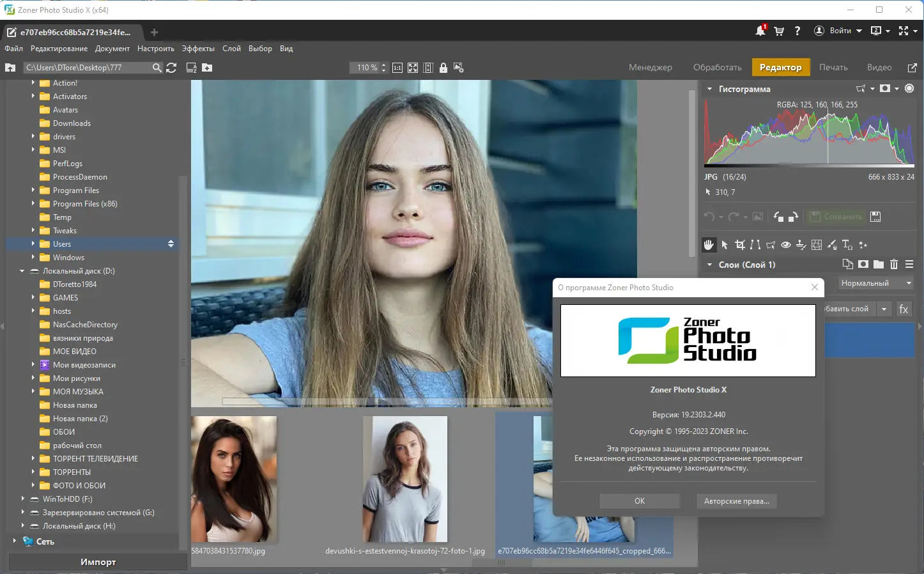The image size is (924, 574).
Task: Increase zoom with the percentage stepper arrow
Action: click(x=382, y=64)
